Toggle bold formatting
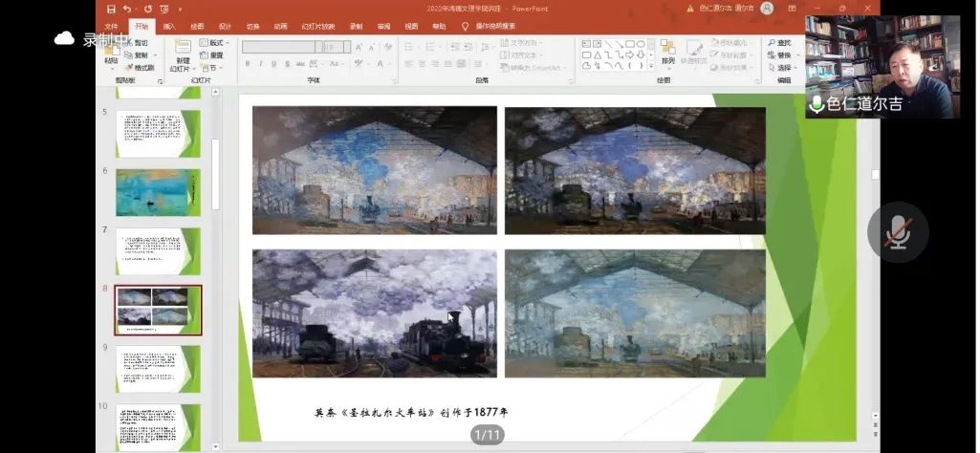 248,64
